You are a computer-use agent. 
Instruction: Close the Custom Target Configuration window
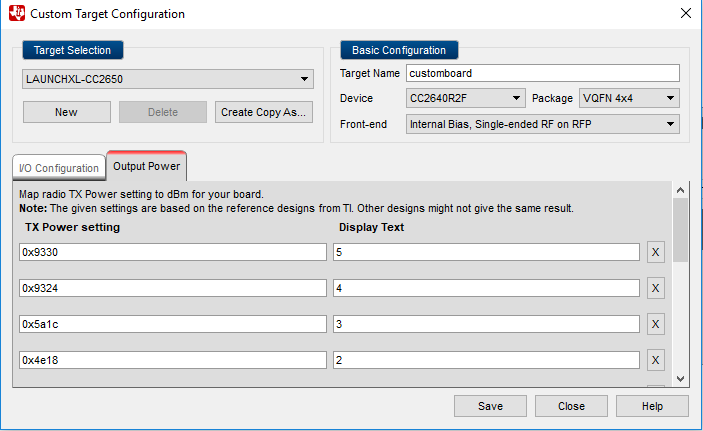click(x=686, y=13)
